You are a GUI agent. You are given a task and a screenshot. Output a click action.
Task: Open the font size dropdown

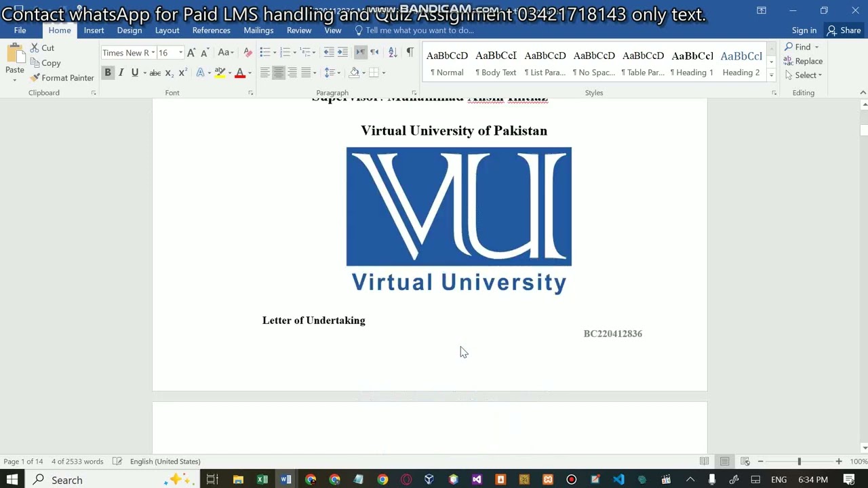(x=180, y=53)
